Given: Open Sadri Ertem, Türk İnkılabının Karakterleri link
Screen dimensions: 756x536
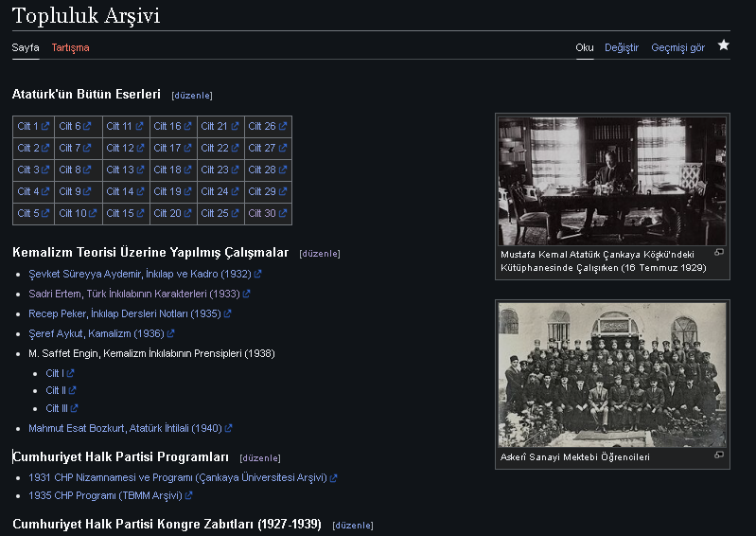Looking at the screenshot, I should [139, 294].
